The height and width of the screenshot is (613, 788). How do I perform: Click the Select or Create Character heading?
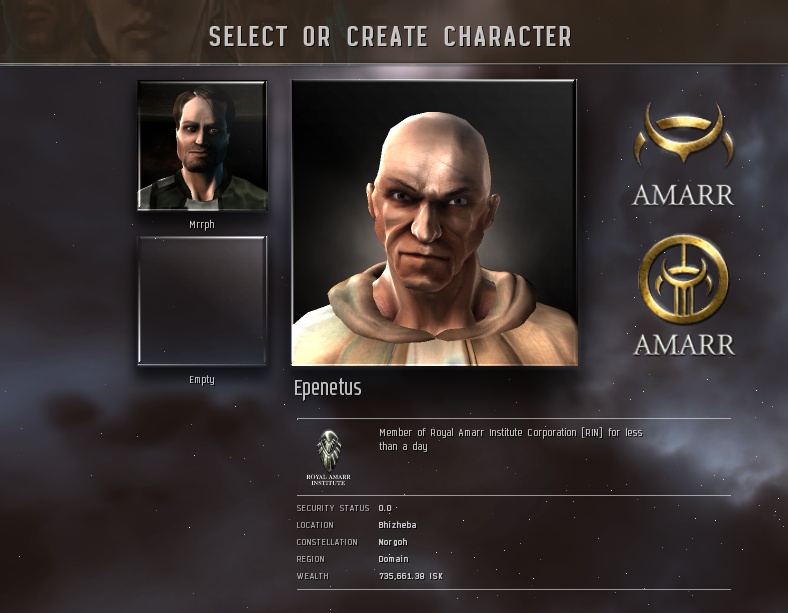[390, 37]
